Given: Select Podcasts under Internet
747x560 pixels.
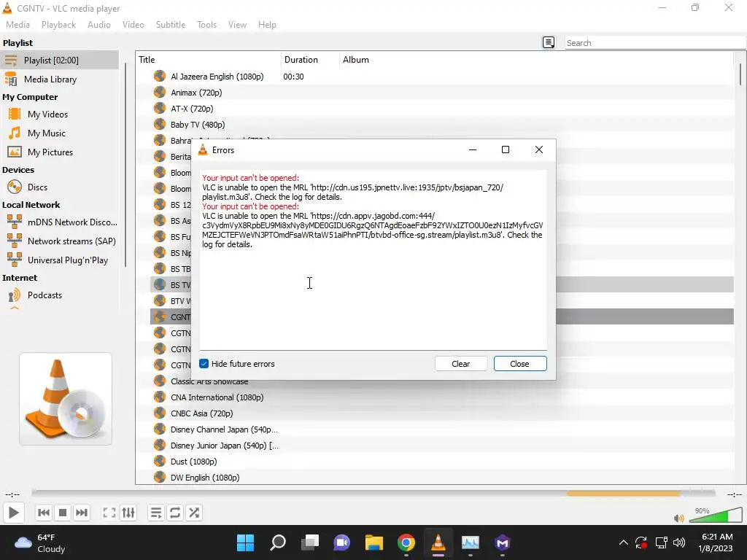Looking at the screenshot, I should 60,295.
